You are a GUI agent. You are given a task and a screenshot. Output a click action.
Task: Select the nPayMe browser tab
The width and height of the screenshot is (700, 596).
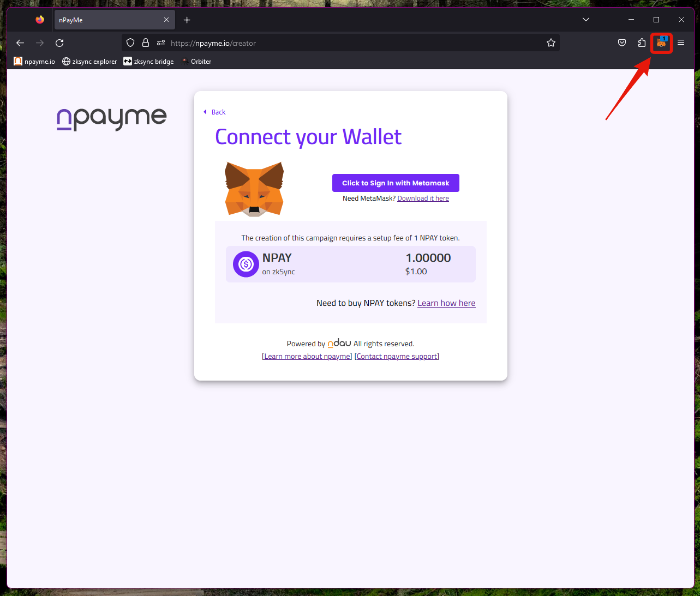pos(115,20)
